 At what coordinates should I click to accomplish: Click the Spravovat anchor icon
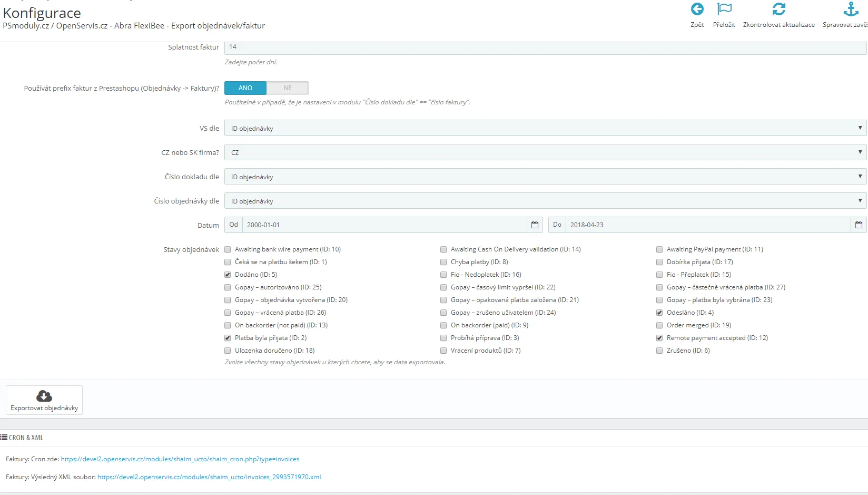tap(851, 9)
